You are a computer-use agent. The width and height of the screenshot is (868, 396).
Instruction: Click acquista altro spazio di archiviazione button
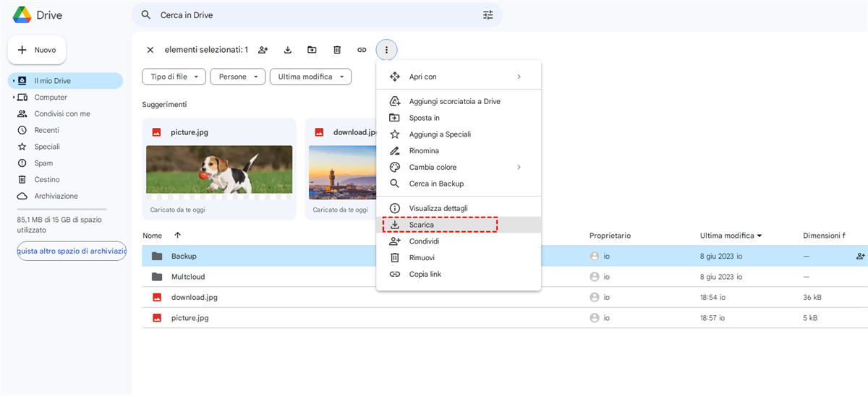click(x=72, y=251)
